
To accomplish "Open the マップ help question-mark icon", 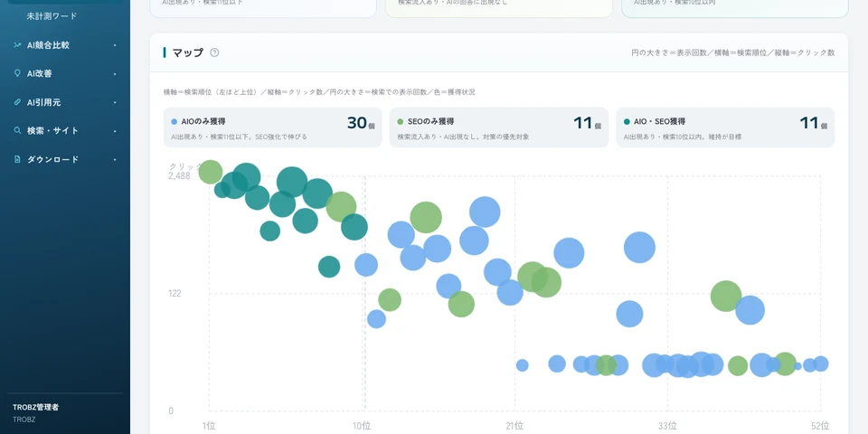I will pyautogui.click(x=214, y=52).
